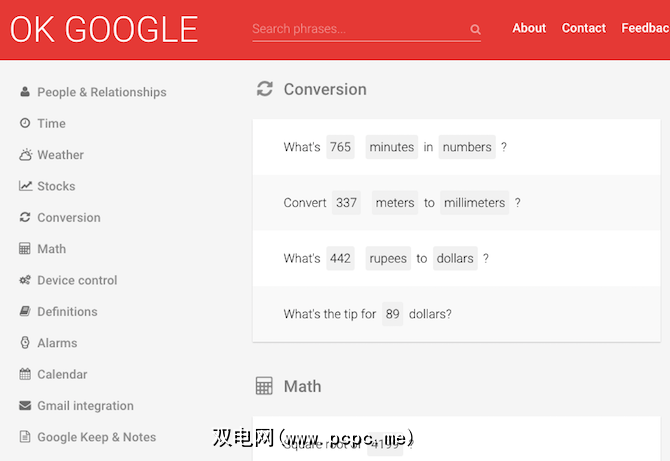Click the Conversion section heading icon
This screenshot has height=461, width=670.
(x=264, y=89)
